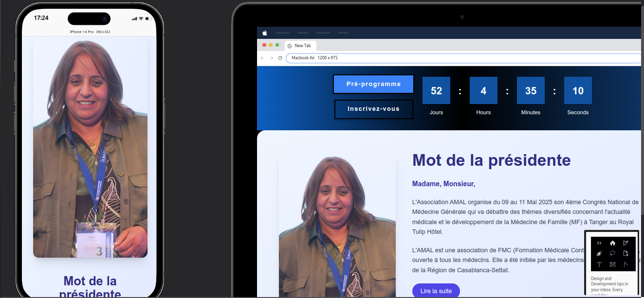This screenshot has height=298, width=644.
Task: Select the Line tool icon
Action: coord(626,264)
